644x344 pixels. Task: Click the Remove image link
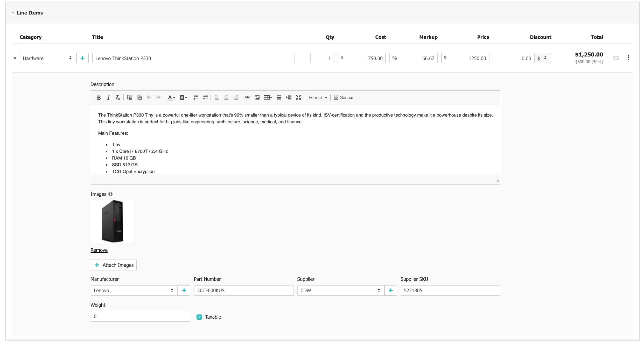99,250
